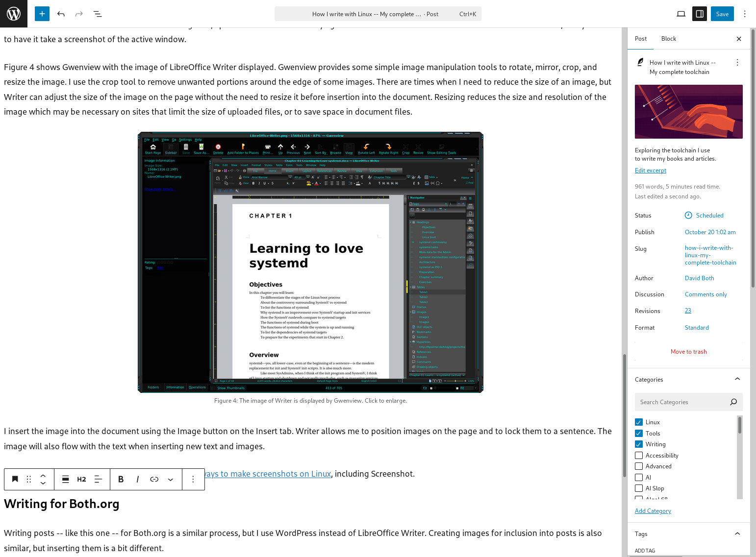Check the AI Slop category
This screenshot has height=557, width=756.
(x=639, y=488)
